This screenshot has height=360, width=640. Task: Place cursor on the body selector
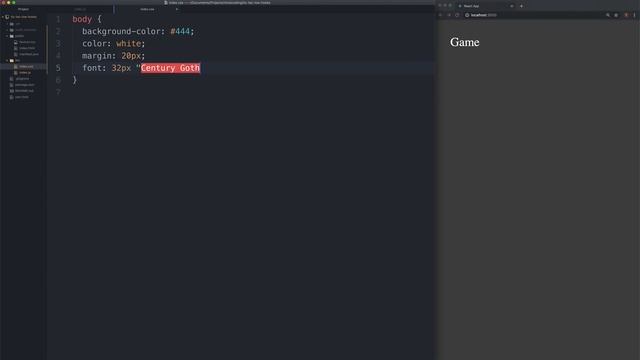coord(82,19)
